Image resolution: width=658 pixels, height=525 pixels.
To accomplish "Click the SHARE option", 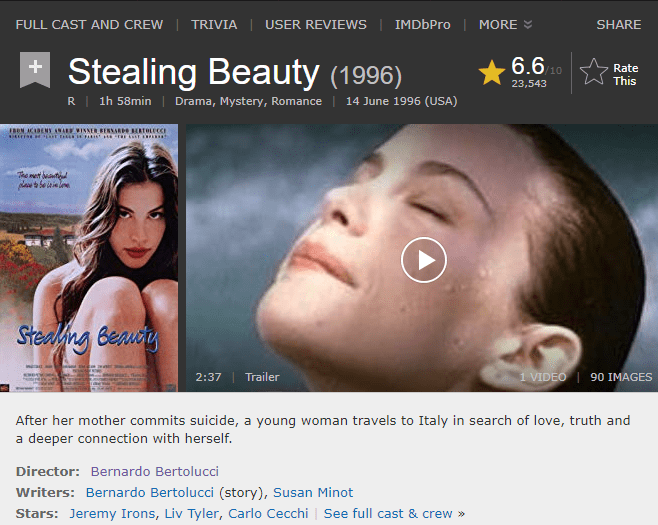I will click(619, 25).
